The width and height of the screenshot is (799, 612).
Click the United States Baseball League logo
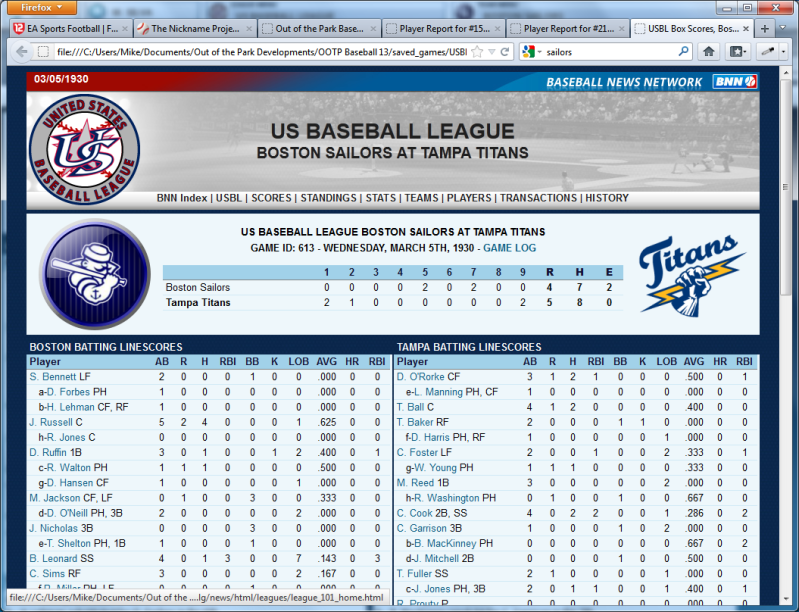tap(83, 150)
